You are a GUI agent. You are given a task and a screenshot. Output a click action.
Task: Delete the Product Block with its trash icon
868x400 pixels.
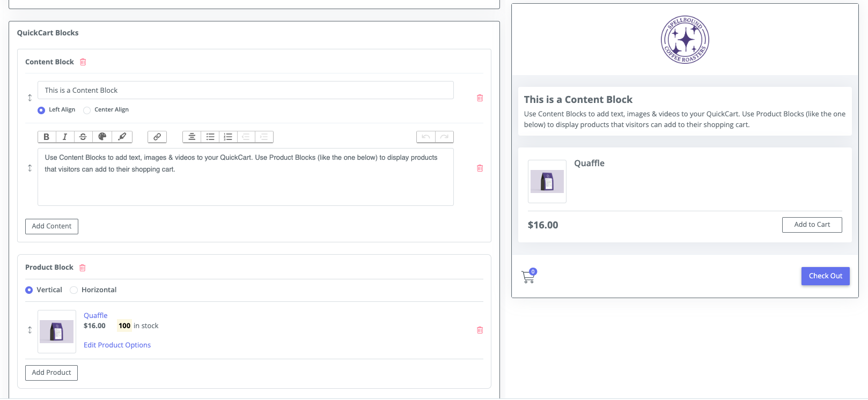[83, 268]
